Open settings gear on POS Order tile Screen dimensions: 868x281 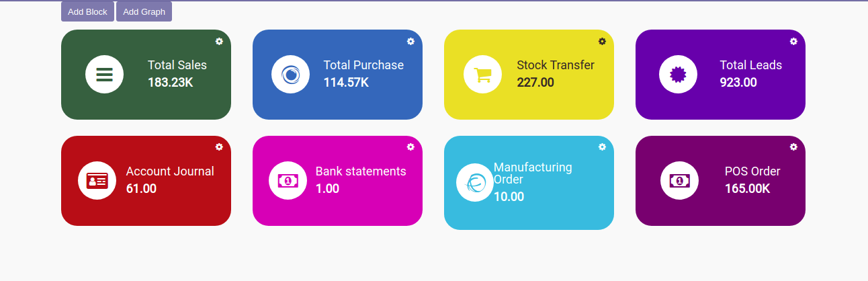click(793, 147)
